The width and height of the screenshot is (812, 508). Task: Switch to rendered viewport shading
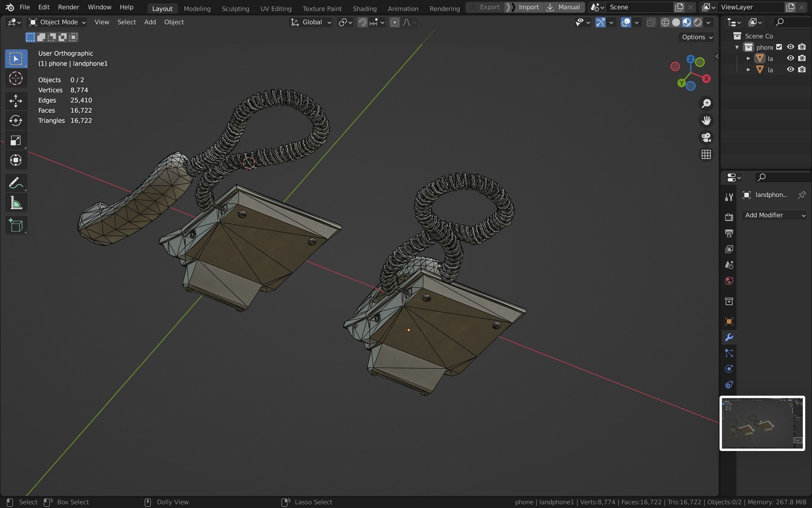pos(698,23)
